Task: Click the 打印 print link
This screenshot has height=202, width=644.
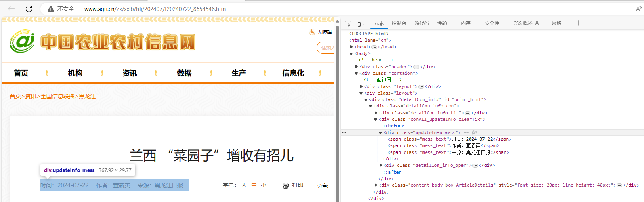Action: [298, 185]
